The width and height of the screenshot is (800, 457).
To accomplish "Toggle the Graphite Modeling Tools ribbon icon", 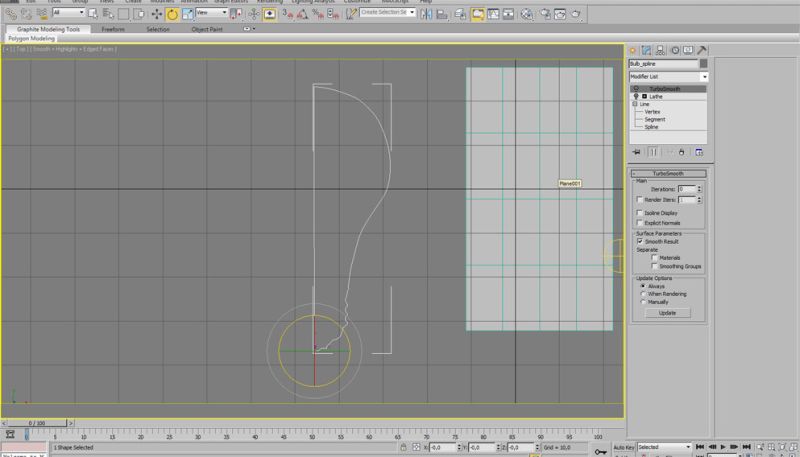I will point(478,14).
